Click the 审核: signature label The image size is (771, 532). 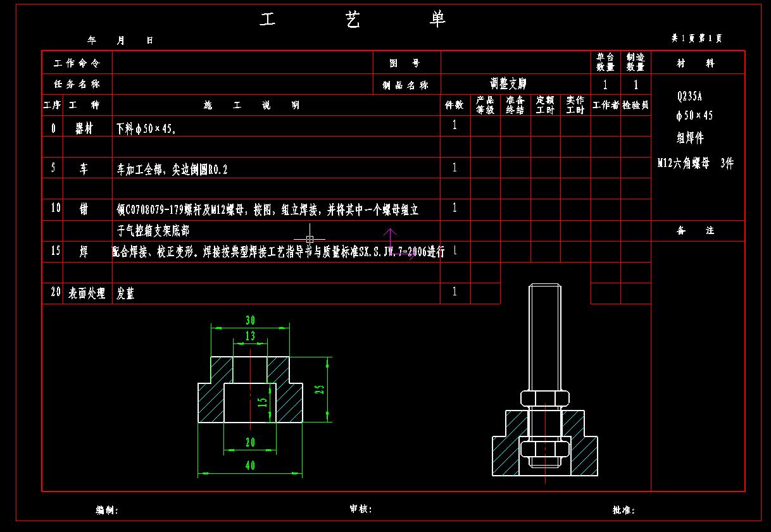point(361,509)
